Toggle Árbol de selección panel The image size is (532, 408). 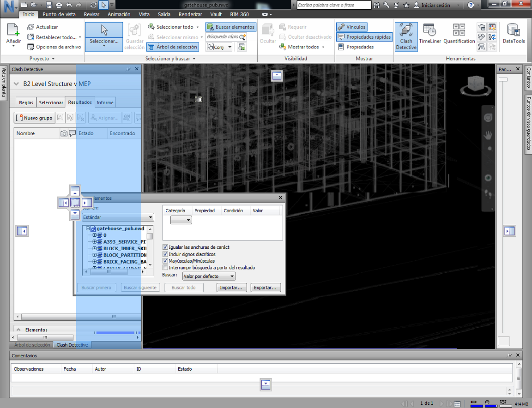click(x=173, y=47)
